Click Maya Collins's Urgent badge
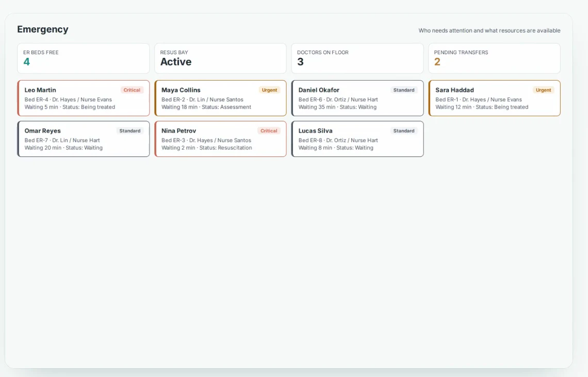Image resolution: width=588 pixels, height=377 pixels. point(269,90)
